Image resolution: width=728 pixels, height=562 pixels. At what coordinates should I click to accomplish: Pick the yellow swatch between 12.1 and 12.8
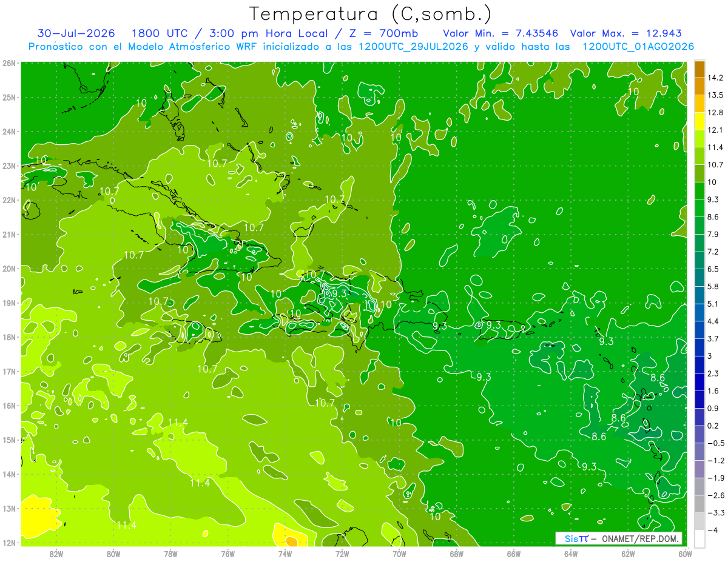click(x=699, y=122)
